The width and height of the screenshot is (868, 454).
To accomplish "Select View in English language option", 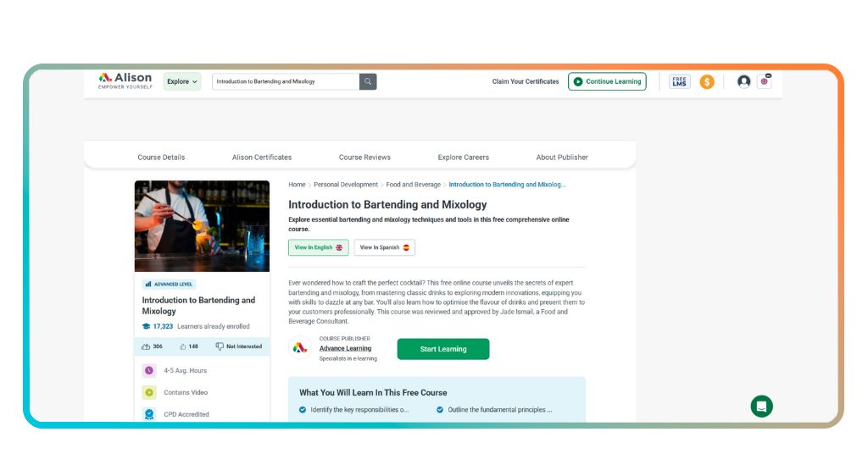I will tap(318, 247).
